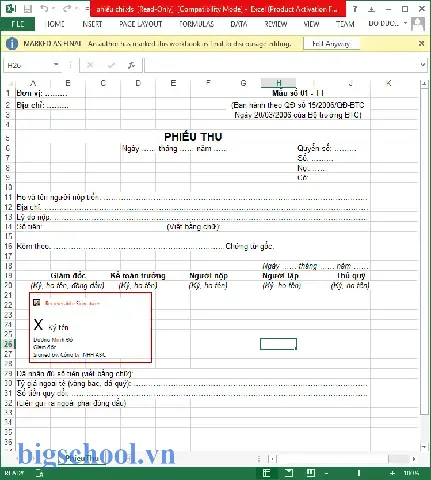Click the vertical scrollbar down arrow
The image size is (431, 480).
tap(424, 447)
